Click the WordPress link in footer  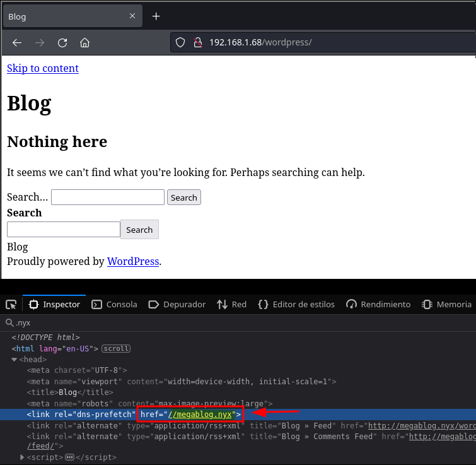tap(133, 261)
